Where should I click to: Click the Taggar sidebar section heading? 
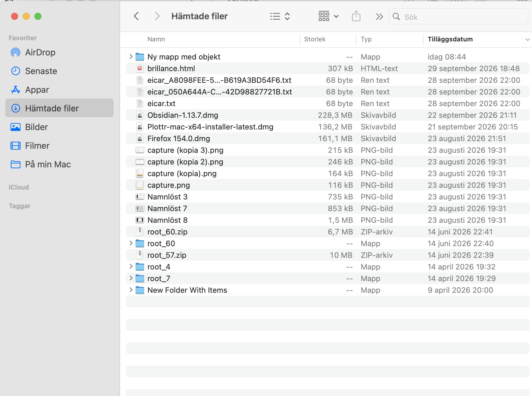[20, 206]
